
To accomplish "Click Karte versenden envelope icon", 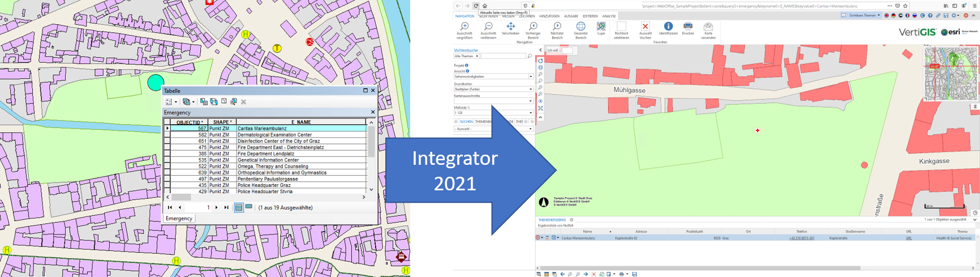I will [708, 27].
